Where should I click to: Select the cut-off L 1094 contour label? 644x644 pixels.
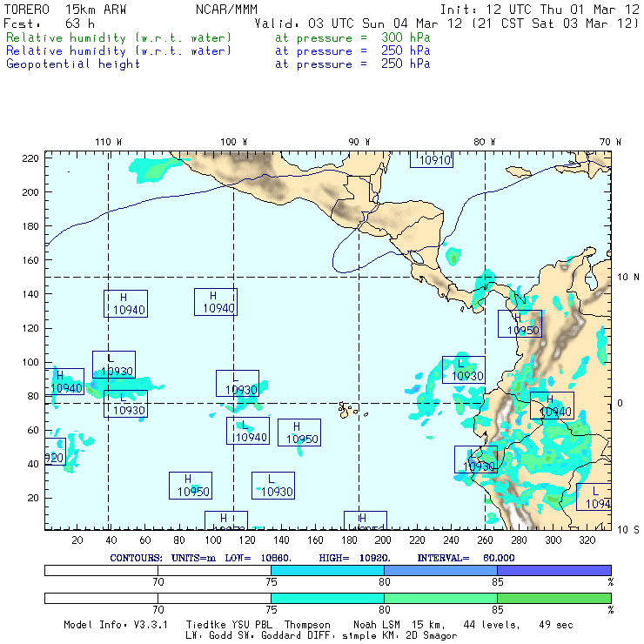click(594, 498)
